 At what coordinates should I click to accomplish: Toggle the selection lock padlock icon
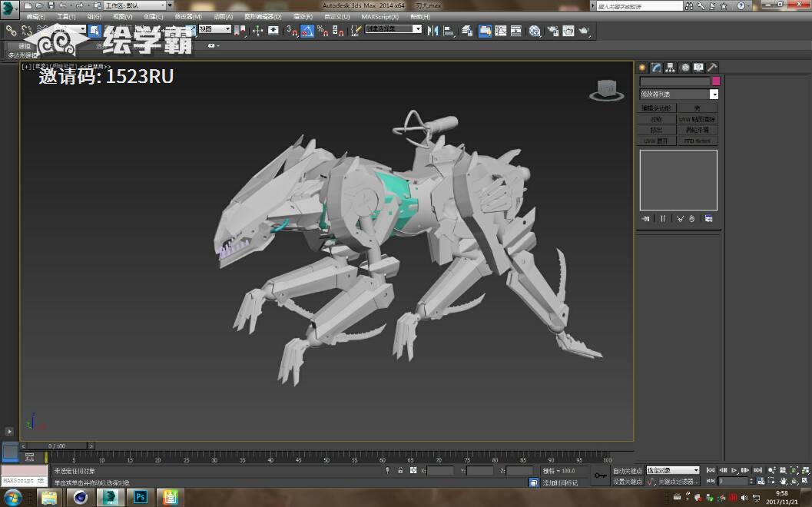tap(399, 470)
